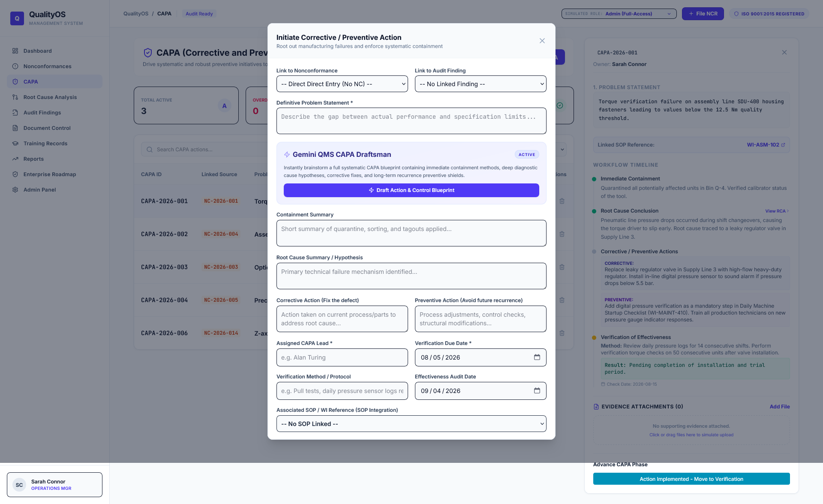Open calendar picker for Verification Due Date
Viewport: 823px width, 504px height.
coord(537,357)
